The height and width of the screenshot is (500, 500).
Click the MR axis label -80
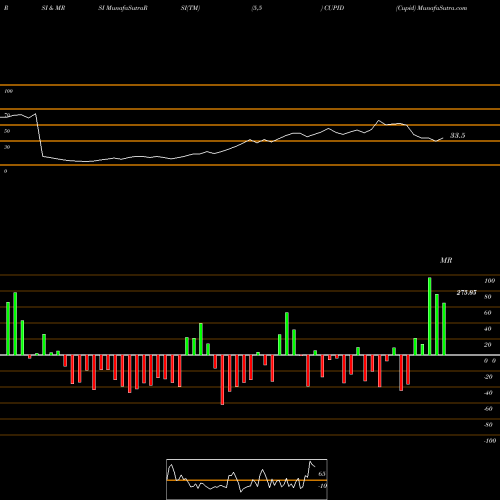(x=488, y=425)
